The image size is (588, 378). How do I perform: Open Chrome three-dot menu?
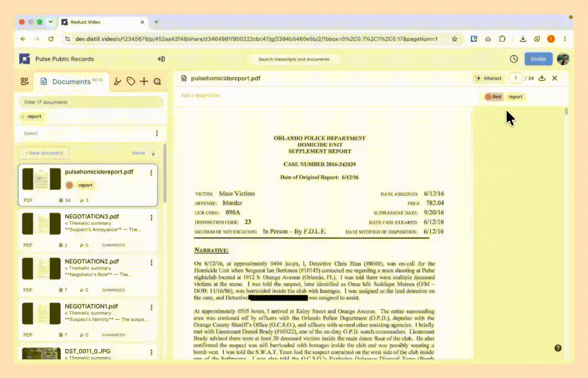click(x=565, y=39)
